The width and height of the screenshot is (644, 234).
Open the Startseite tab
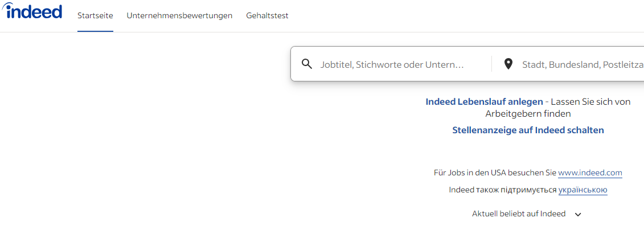click(x=95, y=16)
